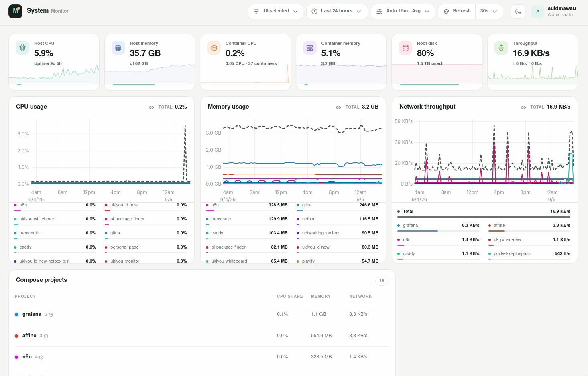Sort table by PROJECT column header
Image resolution: width=588 pixels, height=376 pixels.
coord(25,296)
